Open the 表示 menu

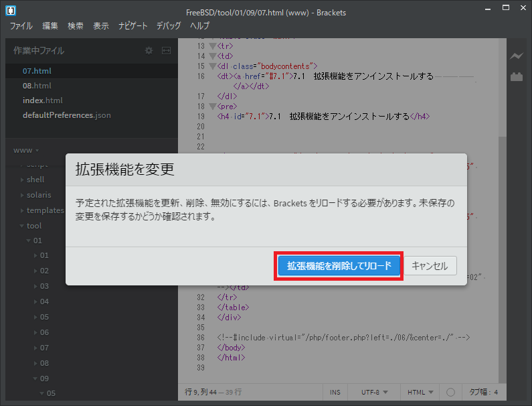point(101,26)
